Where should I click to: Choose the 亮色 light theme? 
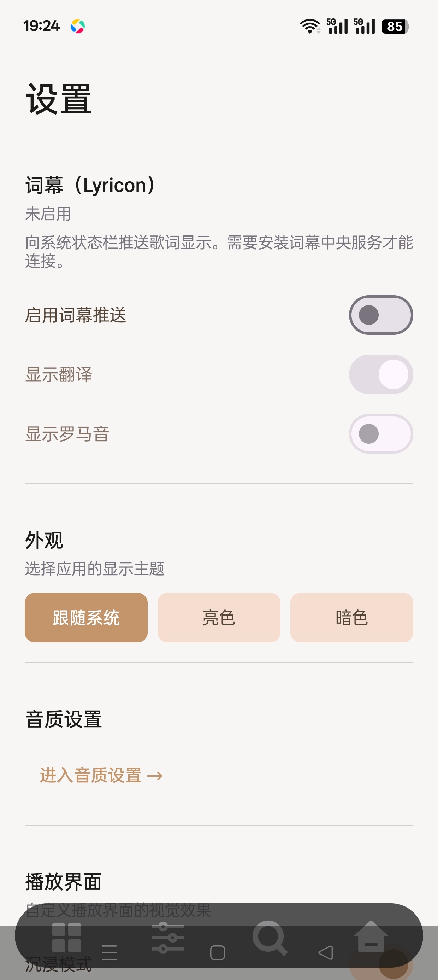click(219, 617)
